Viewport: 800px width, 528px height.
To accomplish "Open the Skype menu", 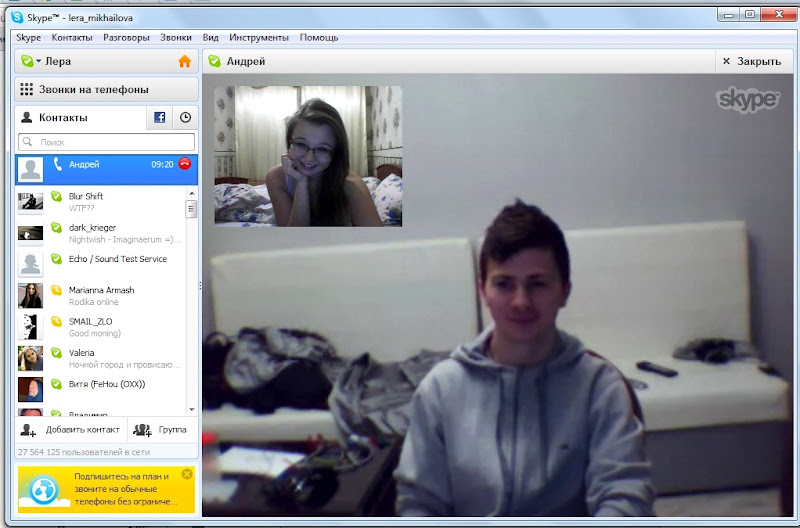I will tap(29, 37).
